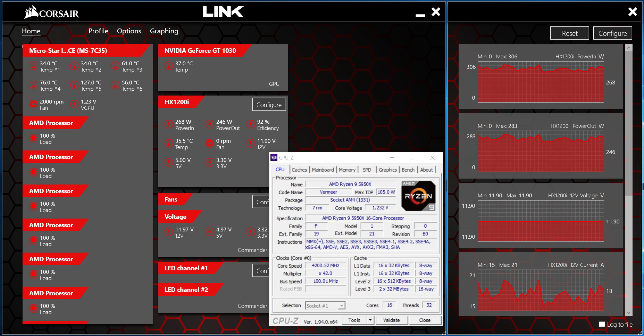Click the HX1200i 5.00 V rail icon

[x=168, y=162]
